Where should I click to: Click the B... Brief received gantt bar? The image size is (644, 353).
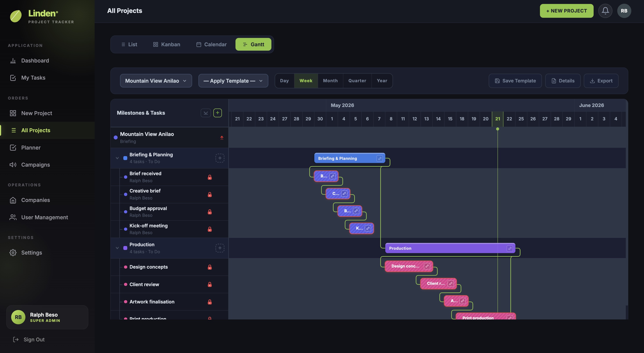(326, 176)
